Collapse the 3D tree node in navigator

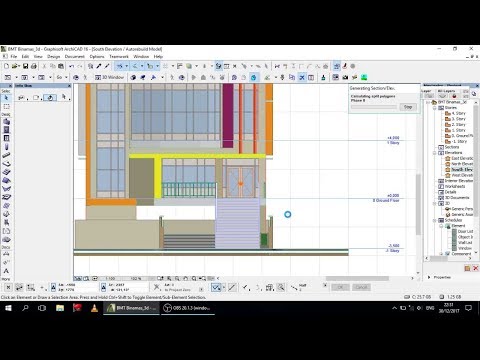click(435, 204)
